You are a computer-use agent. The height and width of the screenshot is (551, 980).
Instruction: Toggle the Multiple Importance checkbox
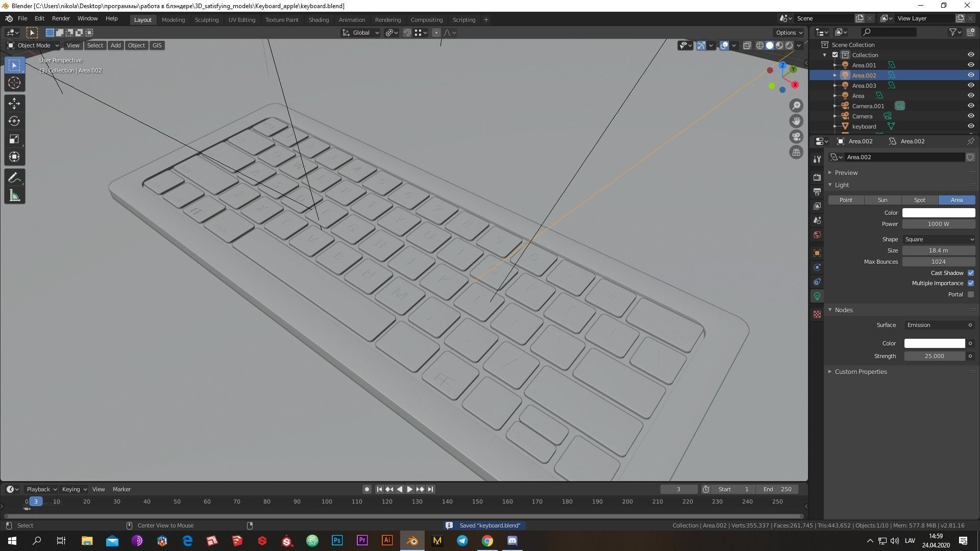click(971, 283)
